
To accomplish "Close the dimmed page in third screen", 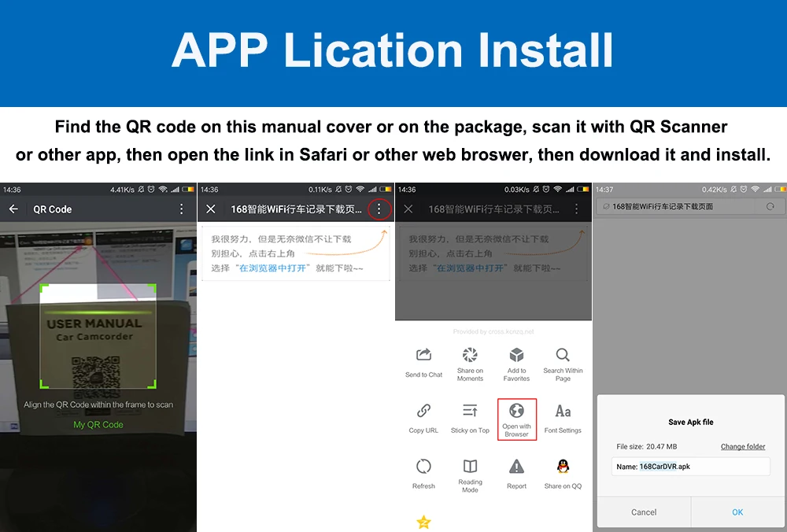I will [x=408, y=209].
